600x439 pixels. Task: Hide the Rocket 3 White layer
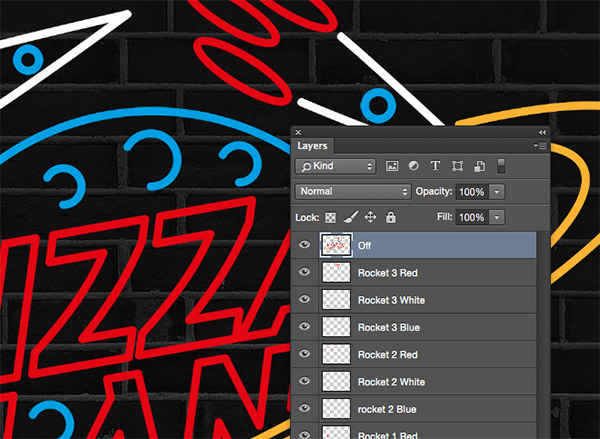click(x=305, y=299)
